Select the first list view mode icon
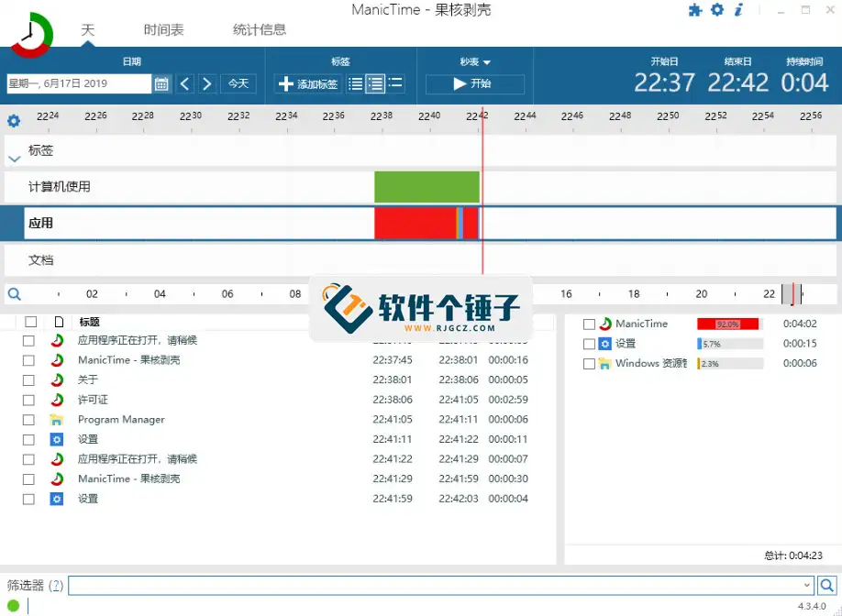The height and width of the screenshot is (616, 842). coord(355,83)
